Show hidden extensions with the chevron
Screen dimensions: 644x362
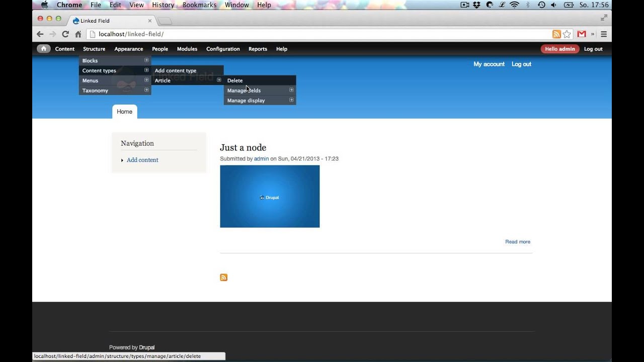click(593, 34)
